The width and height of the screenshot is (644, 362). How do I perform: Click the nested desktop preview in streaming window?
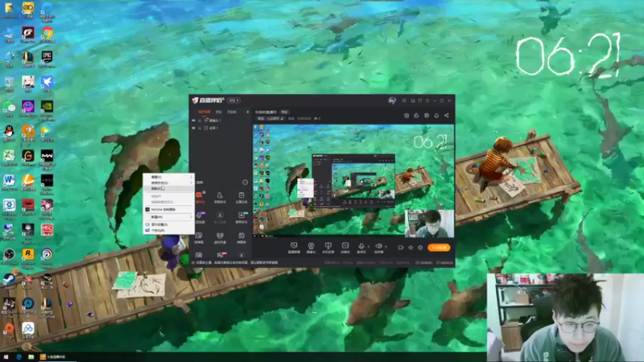tap(353, 180)
